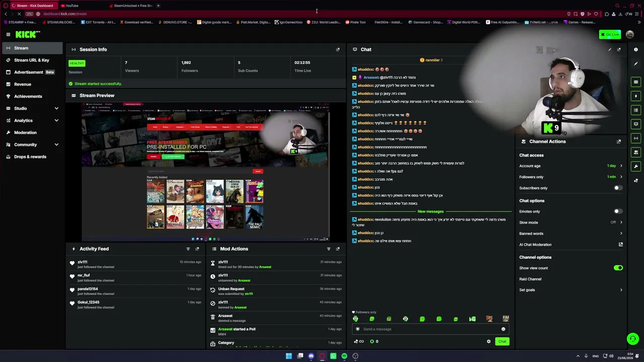Open WhatsApp from the taskbar

333,356
